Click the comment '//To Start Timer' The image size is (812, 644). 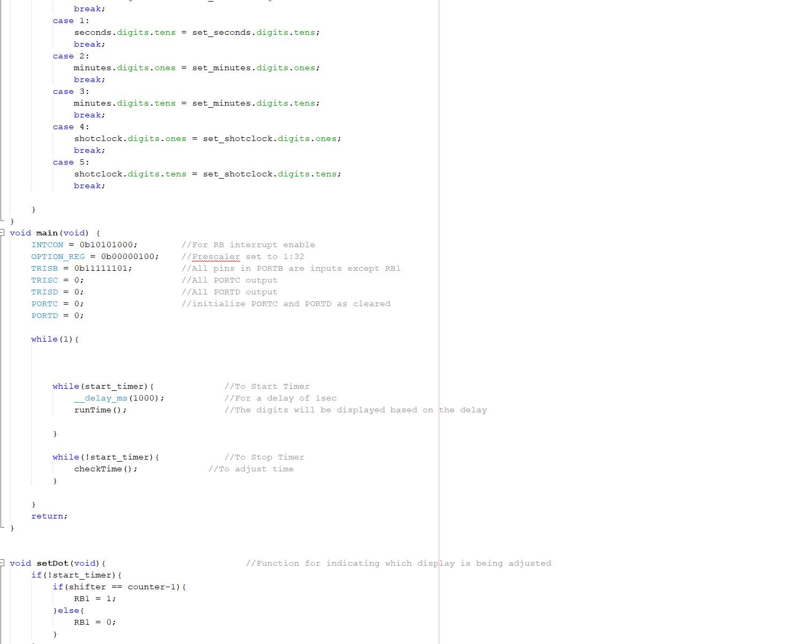[267, 387]
